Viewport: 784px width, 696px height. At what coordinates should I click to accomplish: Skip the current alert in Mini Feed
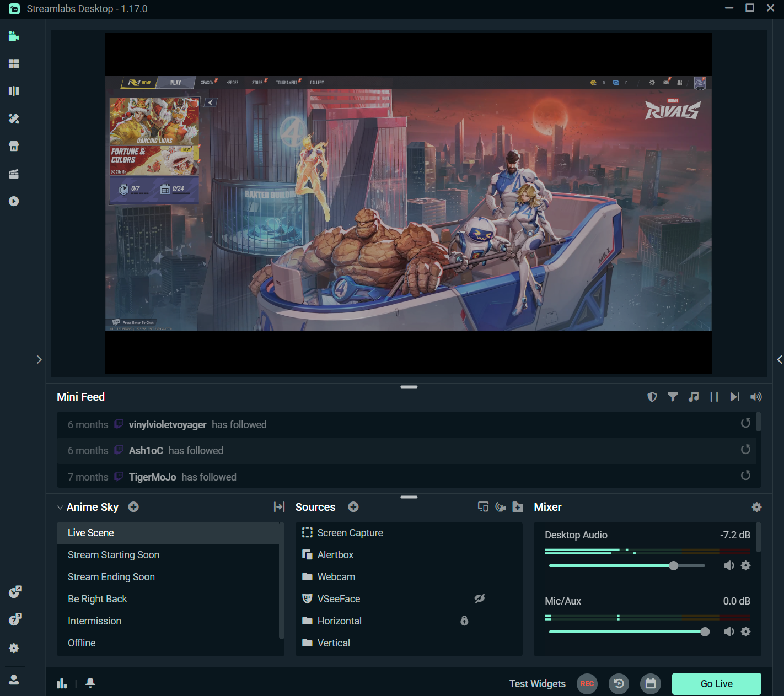click(x=734, y=396)
